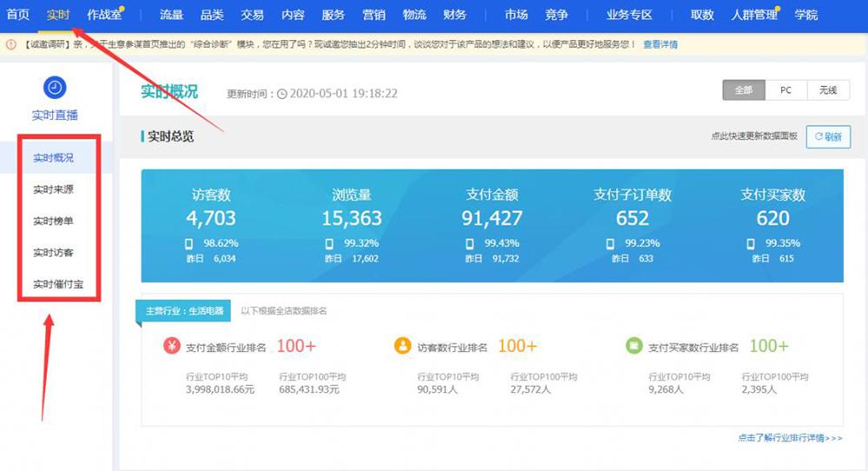
Task: Open the 查看详情 link in notice
Action: pos(661,44)
